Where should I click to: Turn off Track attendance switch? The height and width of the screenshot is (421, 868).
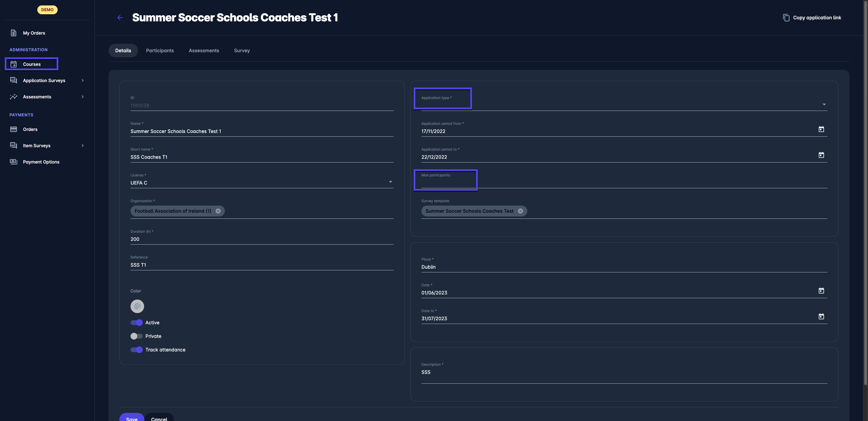click(137, 350)
